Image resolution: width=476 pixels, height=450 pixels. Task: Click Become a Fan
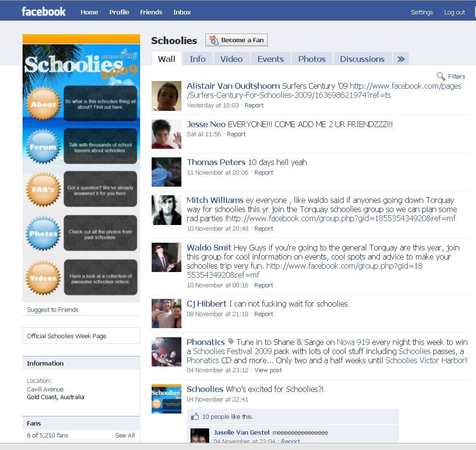tap(236, 40)
